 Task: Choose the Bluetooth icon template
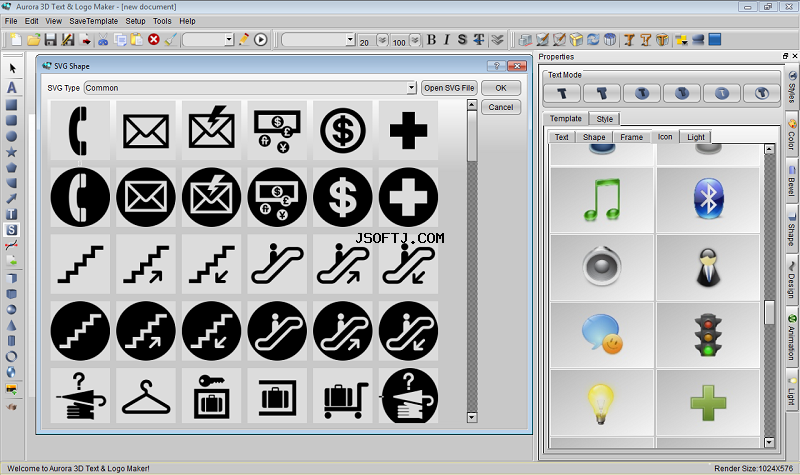click(708, 200)
